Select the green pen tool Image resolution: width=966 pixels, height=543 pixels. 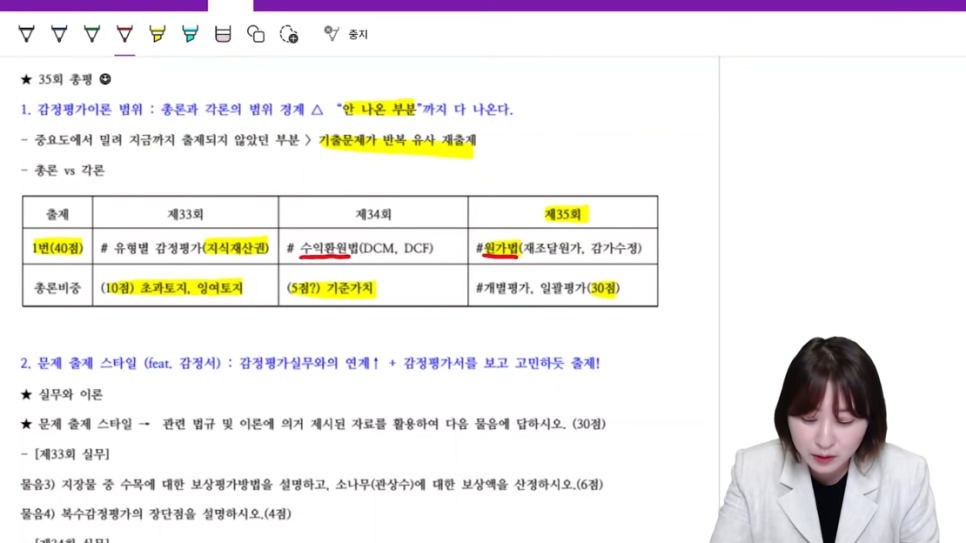[92, 34]
